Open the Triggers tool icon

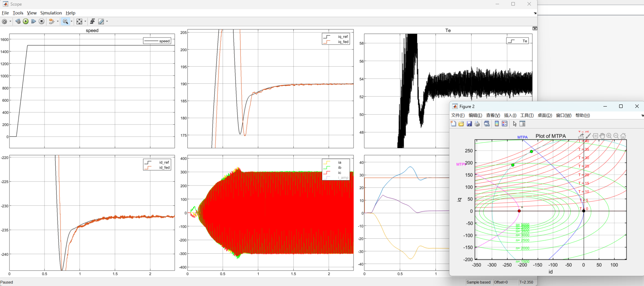pyautogui.click(x=92, y=21)
